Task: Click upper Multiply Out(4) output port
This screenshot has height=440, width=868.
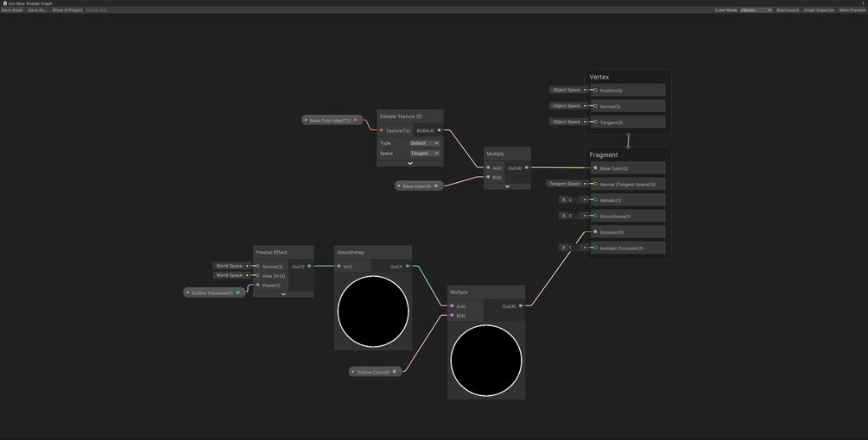Action: coord(527,167)
